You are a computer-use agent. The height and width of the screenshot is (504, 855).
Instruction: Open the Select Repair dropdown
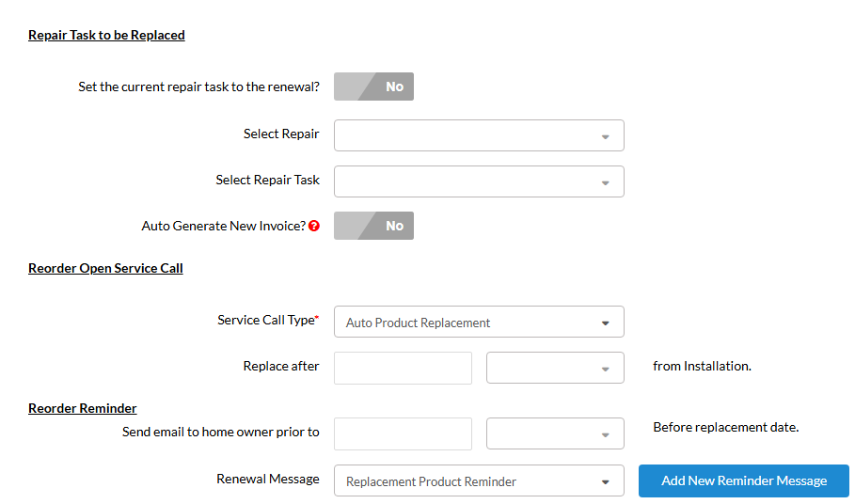[x=479, y=135]
